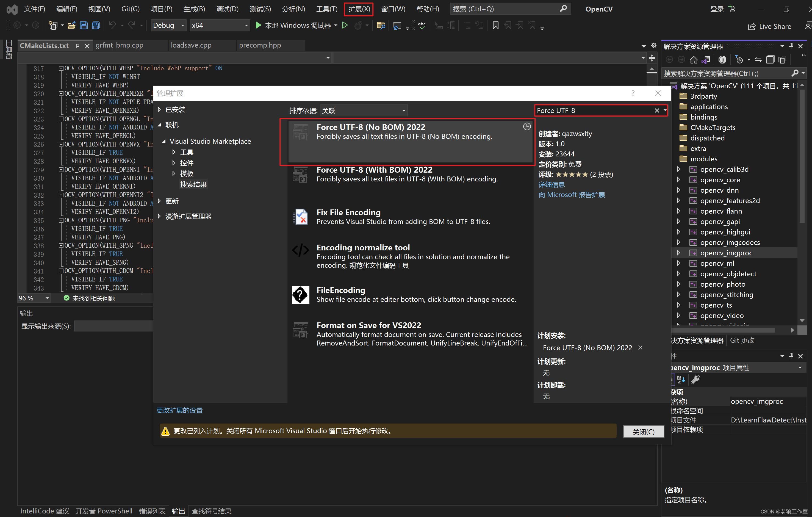Clear the Force UTF-8 search box
The width and height of the screenshot is (812, 517).
(x=656, y=110)
